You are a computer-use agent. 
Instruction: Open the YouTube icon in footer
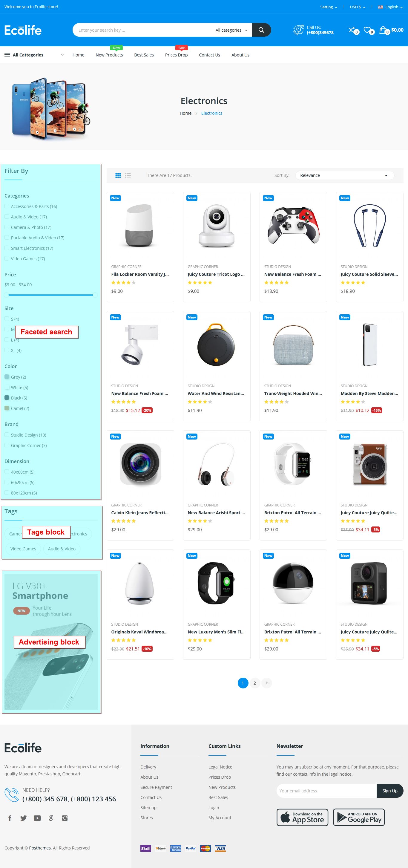tap(37, 818)
